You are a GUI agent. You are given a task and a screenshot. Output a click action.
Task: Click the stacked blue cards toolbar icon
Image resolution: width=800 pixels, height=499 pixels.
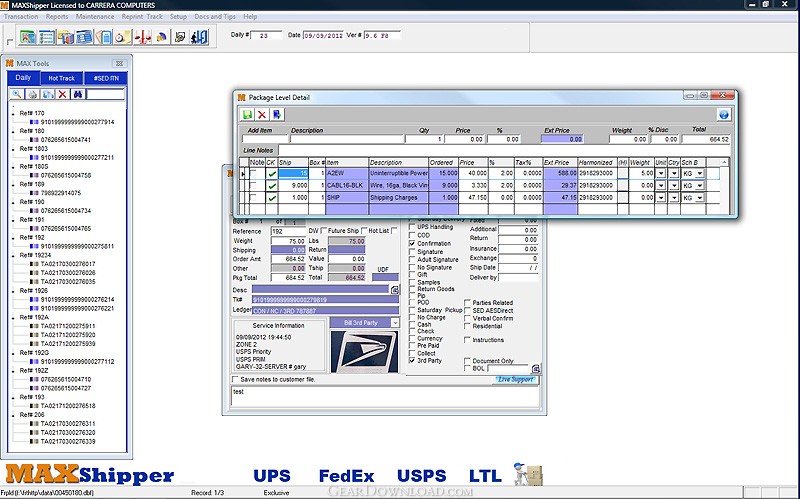tap(84, 37)
